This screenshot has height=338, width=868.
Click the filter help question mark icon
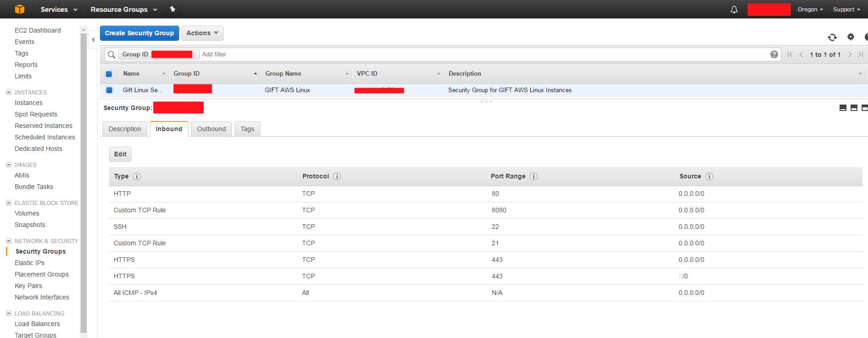[x=774, y=55]
